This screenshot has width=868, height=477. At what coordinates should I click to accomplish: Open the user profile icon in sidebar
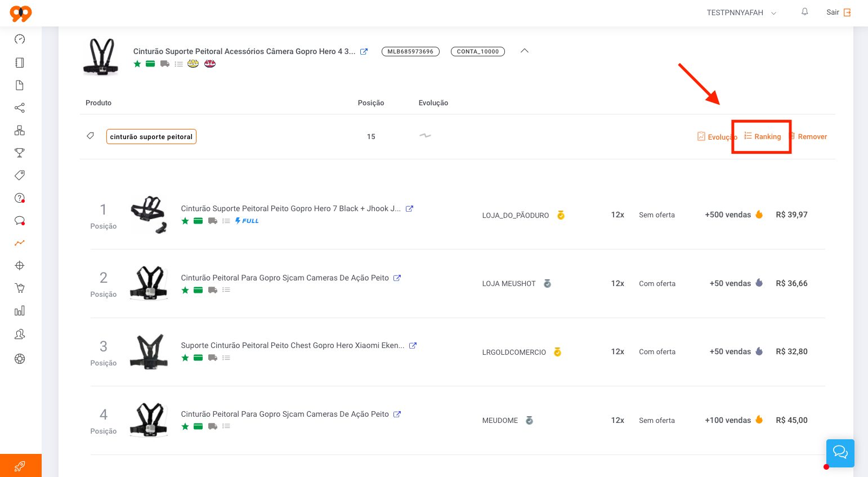point(20,335)
